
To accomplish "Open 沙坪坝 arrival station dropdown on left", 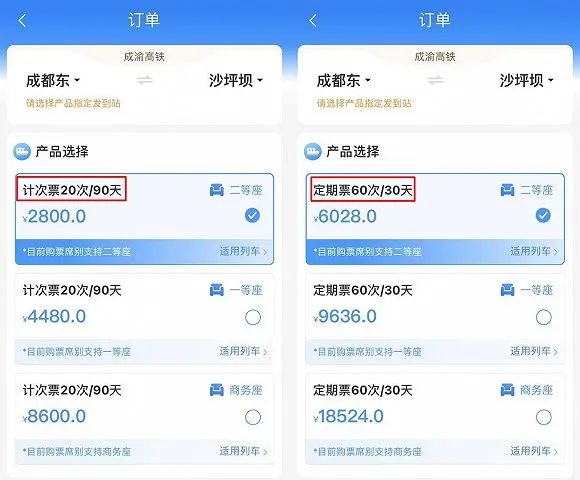I will click(x=236, y=80).
